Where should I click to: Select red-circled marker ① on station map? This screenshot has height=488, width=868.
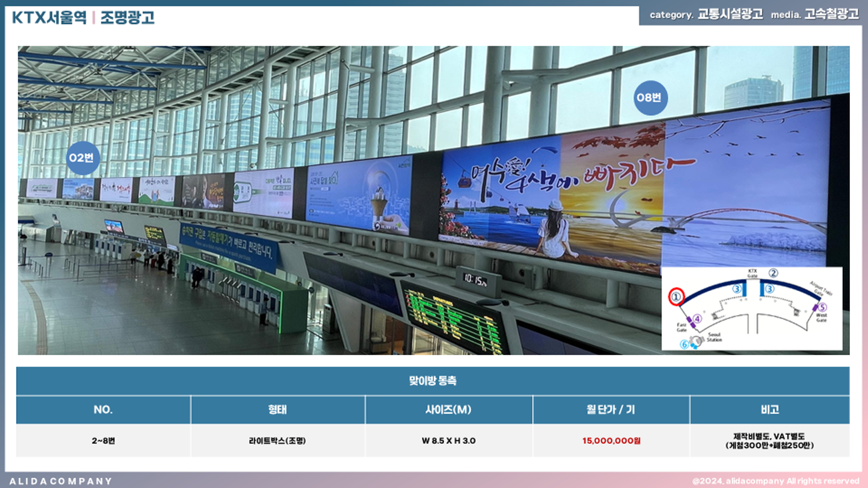click(x=676, y=295)
